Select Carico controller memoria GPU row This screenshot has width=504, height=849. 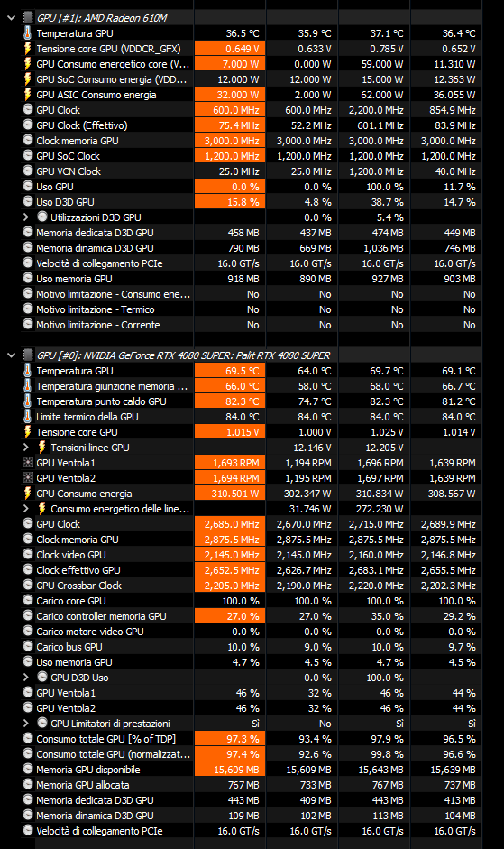click(x=252, y=616)
